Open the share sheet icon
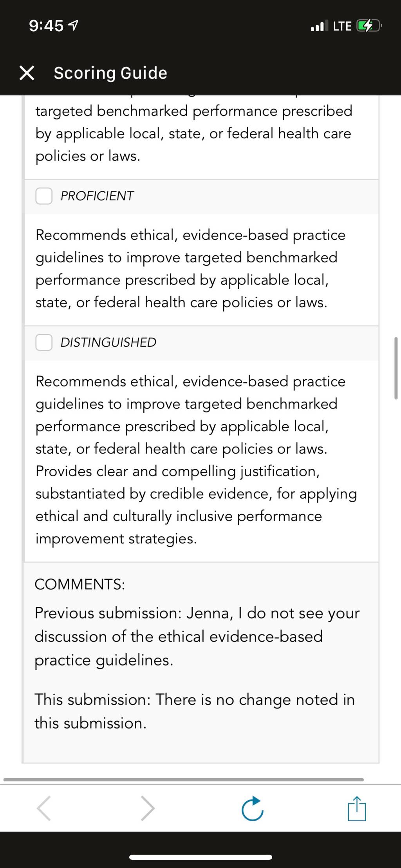 357,808
